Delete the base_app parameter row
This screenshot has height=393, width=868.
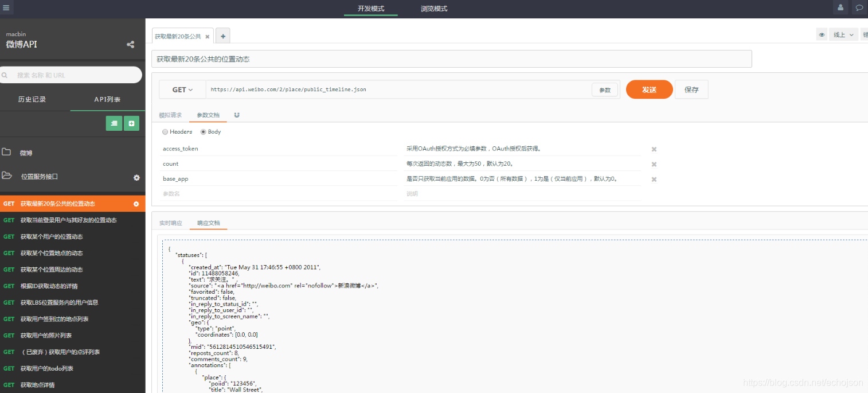pyautogui.click(x=654, y=179)
